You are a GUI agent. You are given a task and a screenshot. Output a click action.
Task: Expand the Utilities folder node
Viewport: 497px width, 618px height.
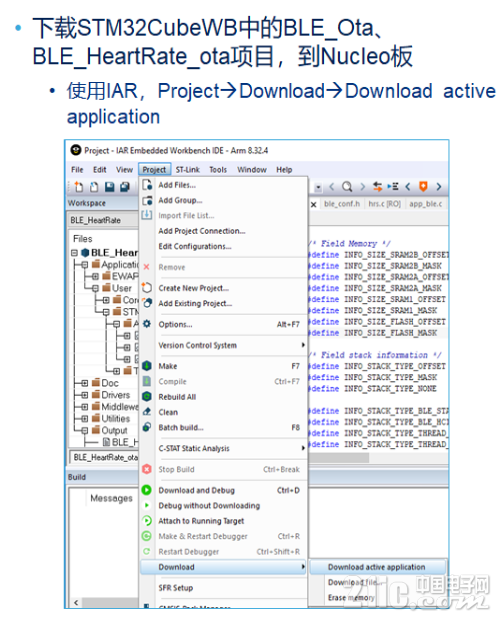tap(85, 418)
